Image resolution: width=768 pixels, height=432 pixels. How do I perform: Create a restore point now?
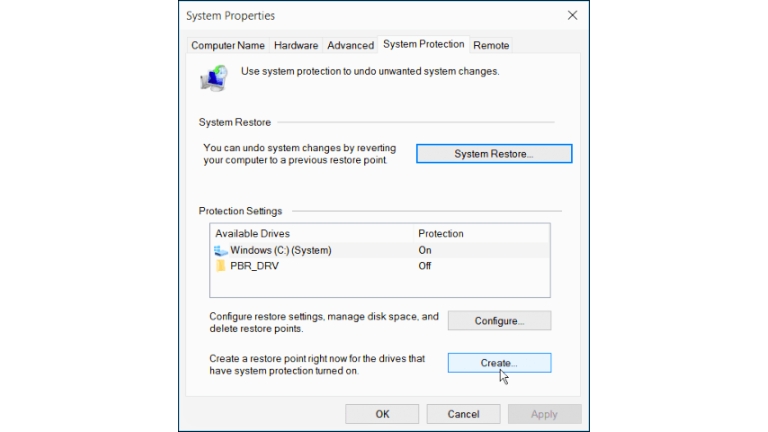[x=499, y=363]
